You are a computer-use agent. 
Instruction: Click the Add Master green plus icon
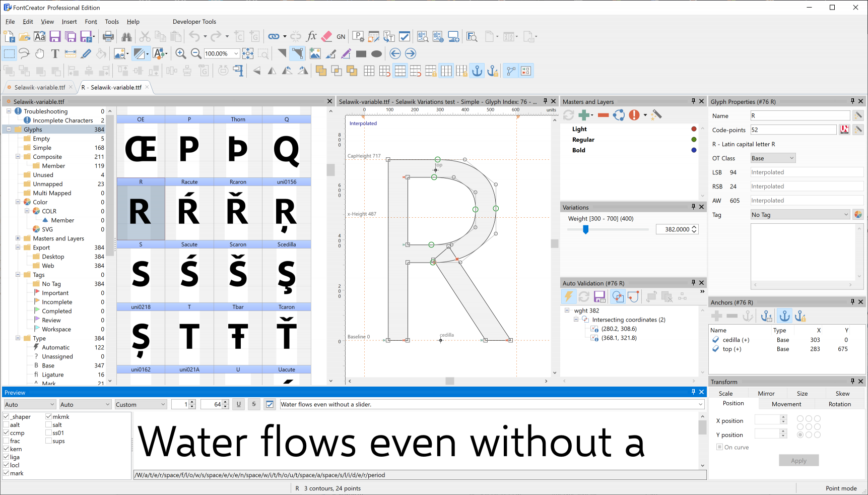click(584, 115)
